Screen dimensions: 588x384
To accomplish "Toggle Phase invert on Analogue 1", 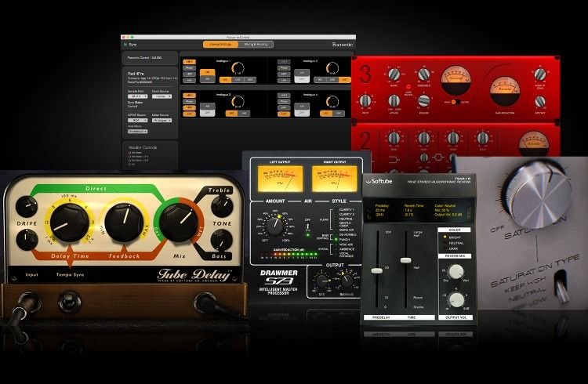I will [189, 68].
